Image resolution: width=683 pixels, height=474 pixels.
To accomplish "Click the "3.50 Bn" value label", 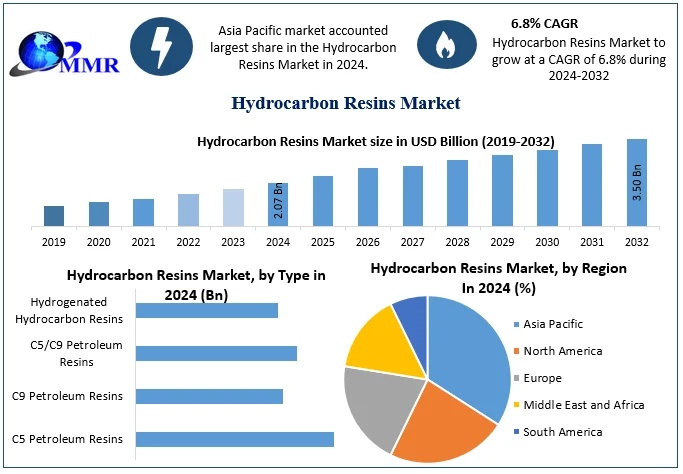I will 637,182.
